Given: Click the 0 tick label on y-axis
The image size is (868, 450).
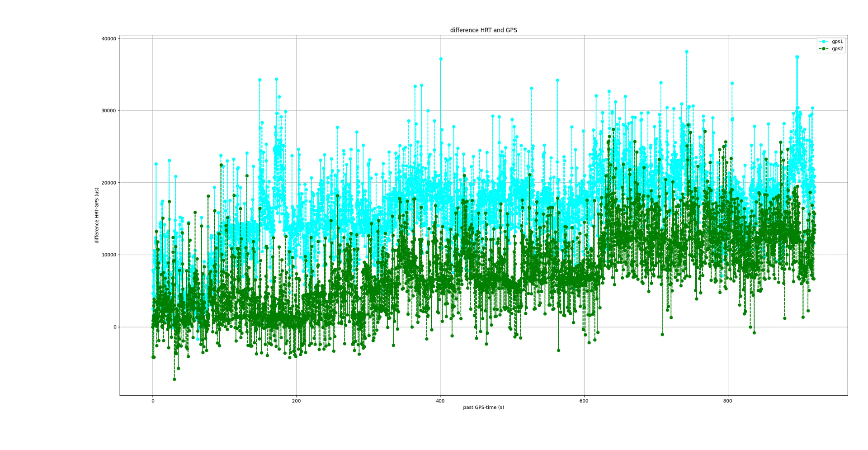Looking at the screenshot, I should tap(115, 327).
